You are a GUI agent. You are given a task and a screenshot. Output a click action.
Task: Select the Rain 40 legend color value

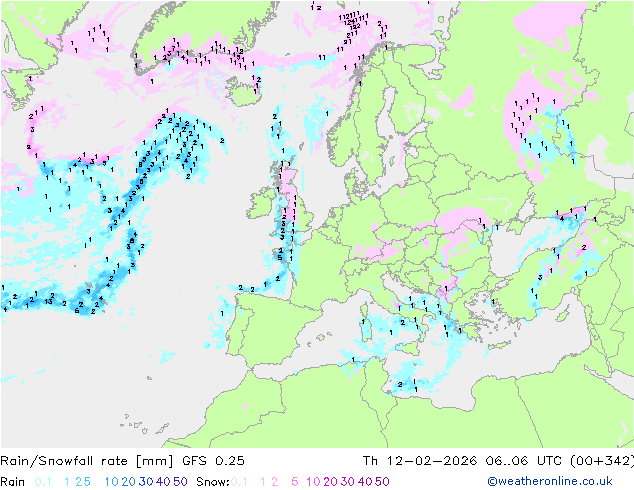163,482
